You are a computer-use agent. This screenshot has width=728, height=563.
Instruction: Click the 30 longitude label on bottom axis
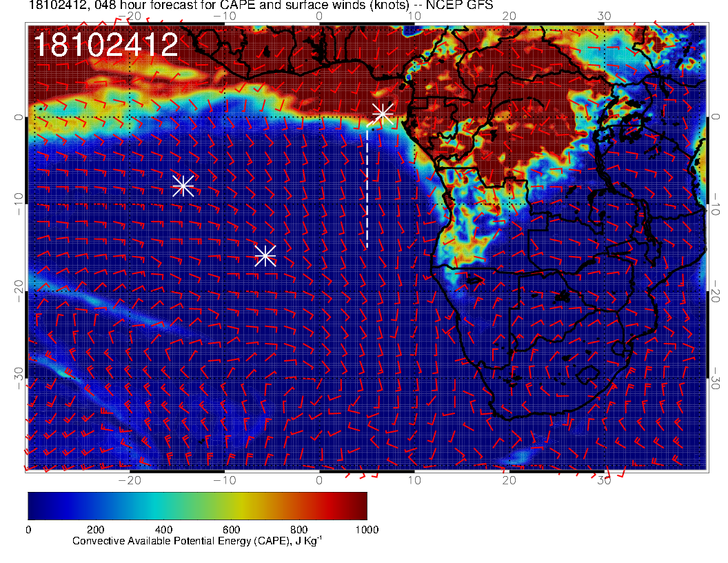point(604,479)
